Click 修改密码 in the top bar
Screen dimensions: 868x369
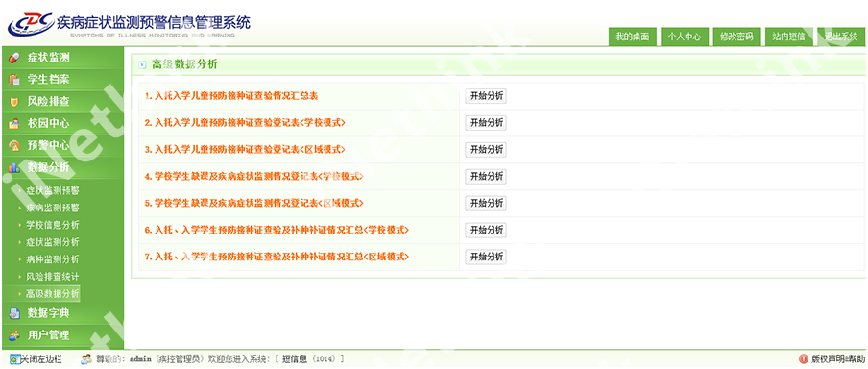736,37
